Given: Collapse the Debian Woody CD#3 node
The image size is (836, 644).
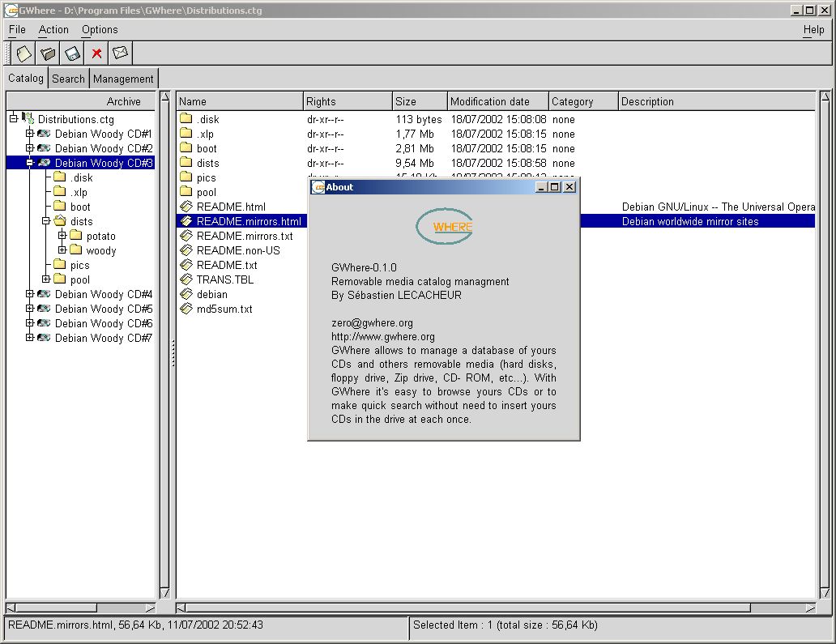Looking at the screenshot, I should point(30,163).
